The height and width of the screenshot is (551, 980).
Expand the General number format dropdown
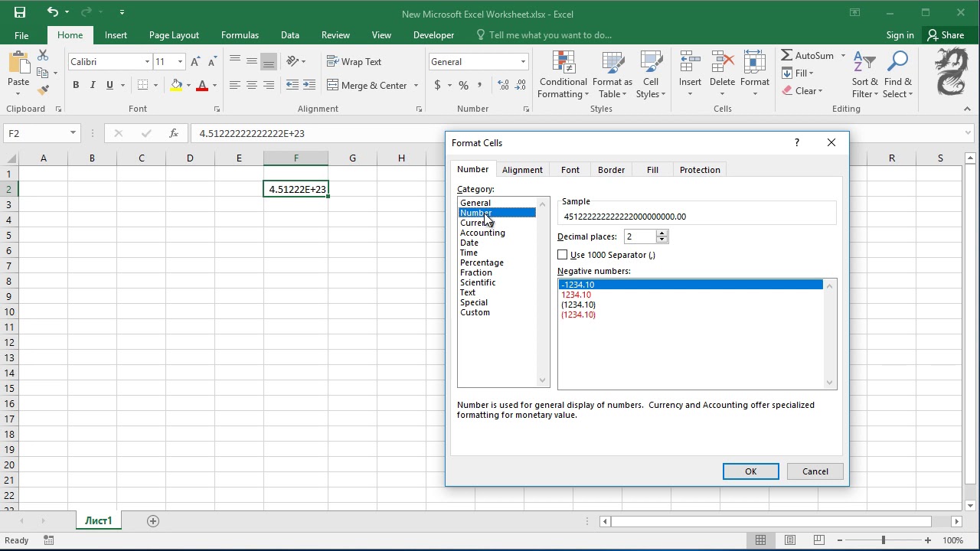click(x=523, y=62)
